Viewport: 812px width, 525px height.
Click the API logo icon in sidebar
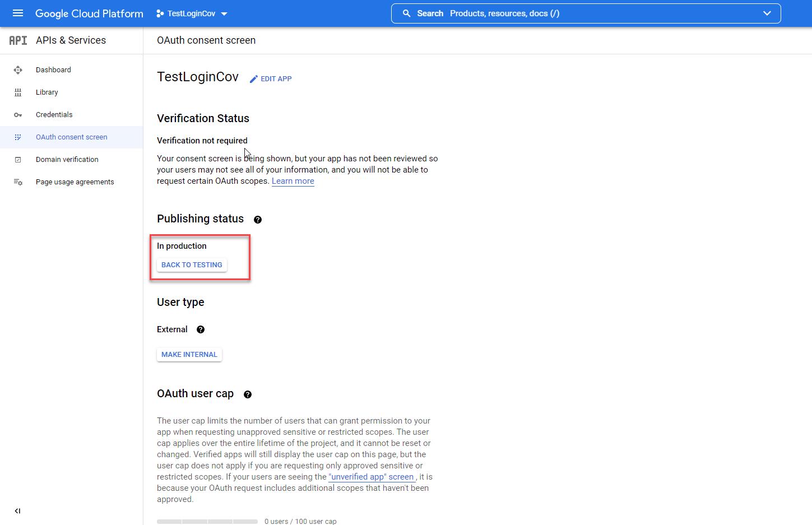pos(18,40)
